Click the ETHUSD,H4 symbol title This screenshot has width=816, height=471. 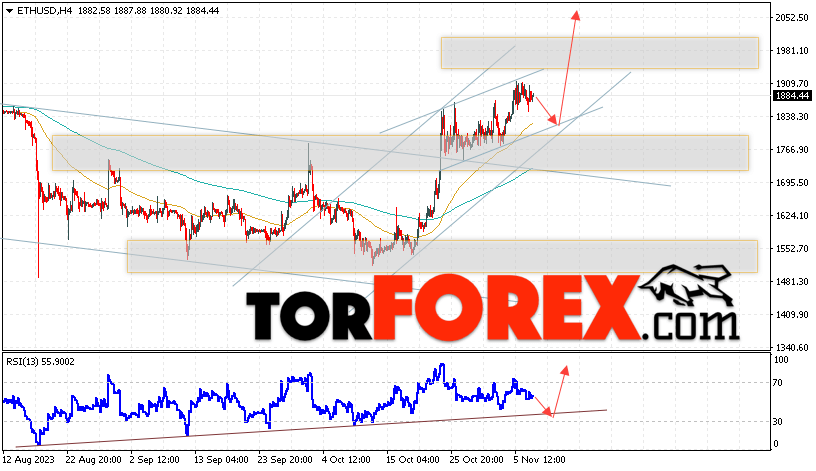click(44, 10)
